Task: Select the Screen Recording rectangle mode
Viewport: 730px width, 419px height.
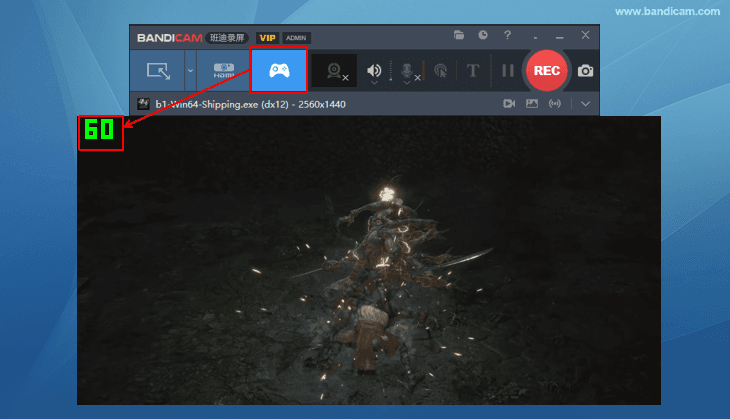Action: tap(159, 71)
